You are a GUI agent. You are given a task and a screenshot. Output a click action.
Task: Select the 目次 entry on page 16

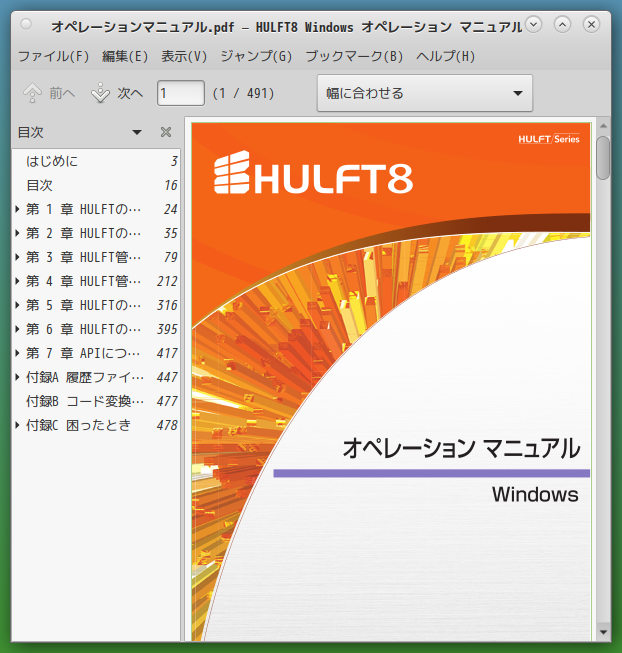coord(96,185)
